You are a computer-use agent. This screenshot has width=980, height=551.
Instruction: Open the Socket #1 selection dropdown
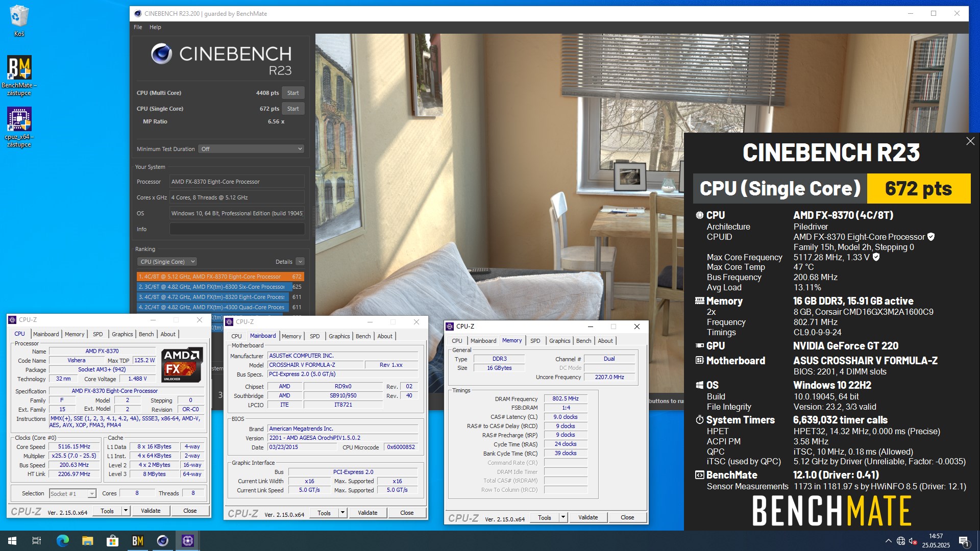coord(72,493)
